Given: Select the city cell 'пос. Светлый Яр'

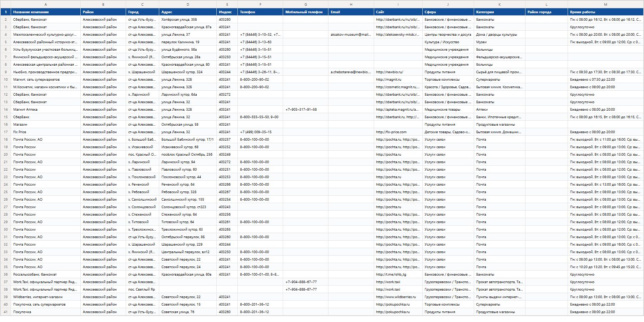Looking at the screenshot, I should [x=142, y=290].
